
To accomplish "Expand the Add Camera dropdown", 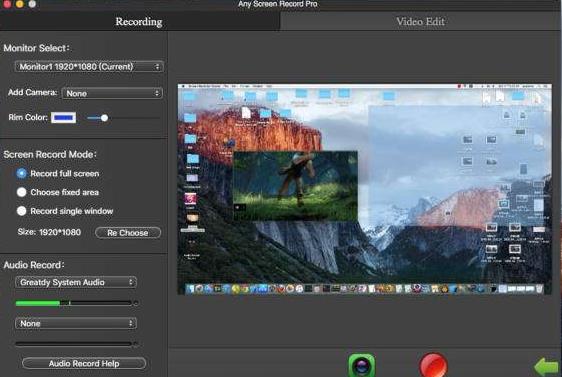I will (x=112, y=93).
